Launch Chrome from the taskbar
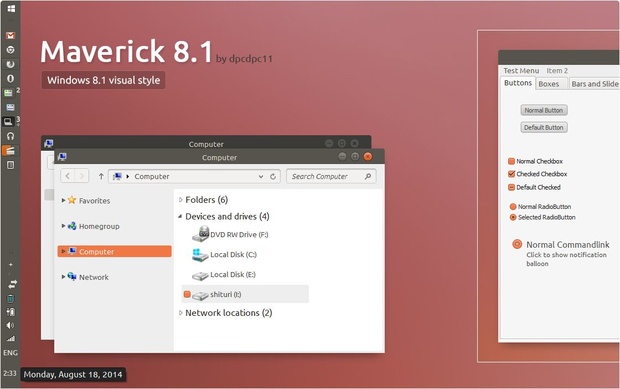 point(11,50)
